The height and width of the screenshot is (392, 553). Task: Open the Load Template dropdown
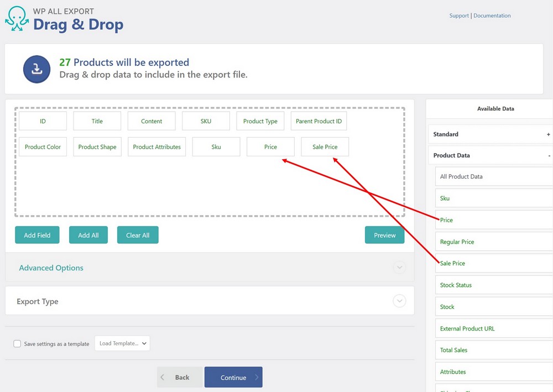[x=122, y=343]
